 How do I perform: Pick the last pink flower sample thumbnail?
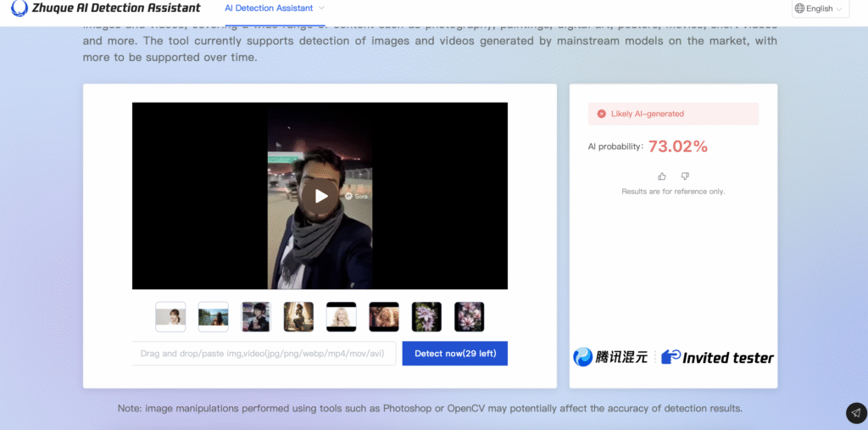(469, 316)
